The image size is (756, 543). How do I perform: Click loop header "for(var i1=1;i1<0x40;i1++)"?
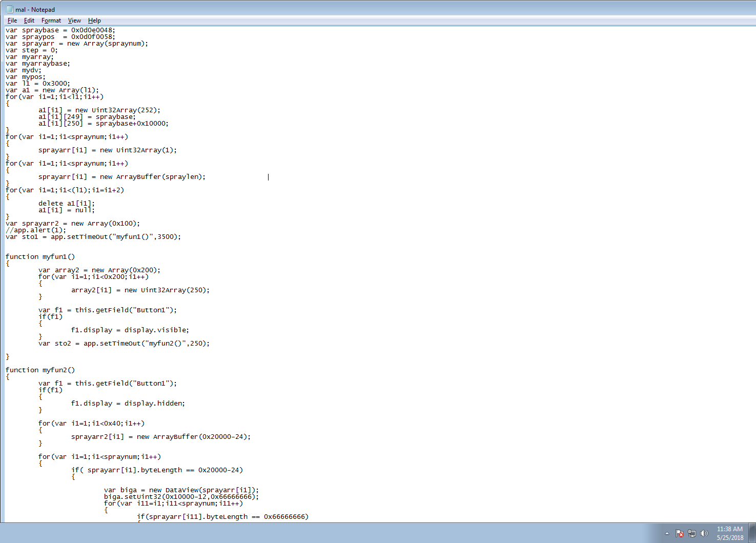[x=91, y=424]
